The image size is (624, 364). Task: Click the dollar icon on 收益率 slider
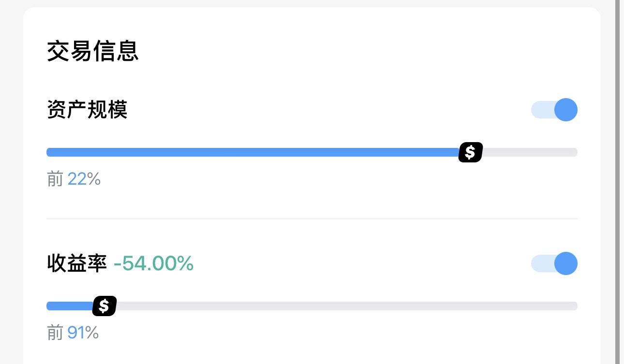[104, 306]
